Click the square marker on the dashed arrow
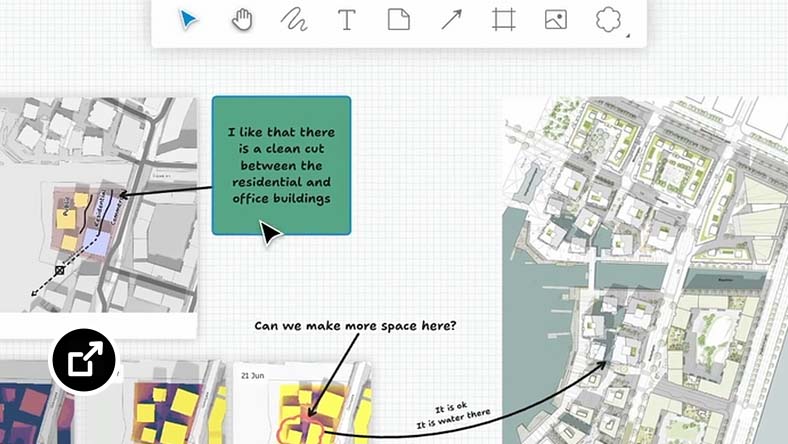This screenshot has height=444, width=788. [60, 270]
